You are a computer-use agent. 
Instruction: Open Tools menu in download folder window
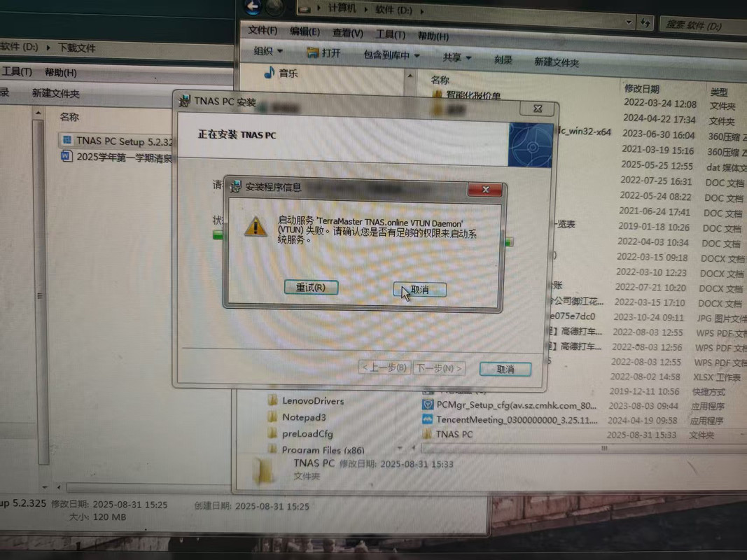[x=17, y=71]
